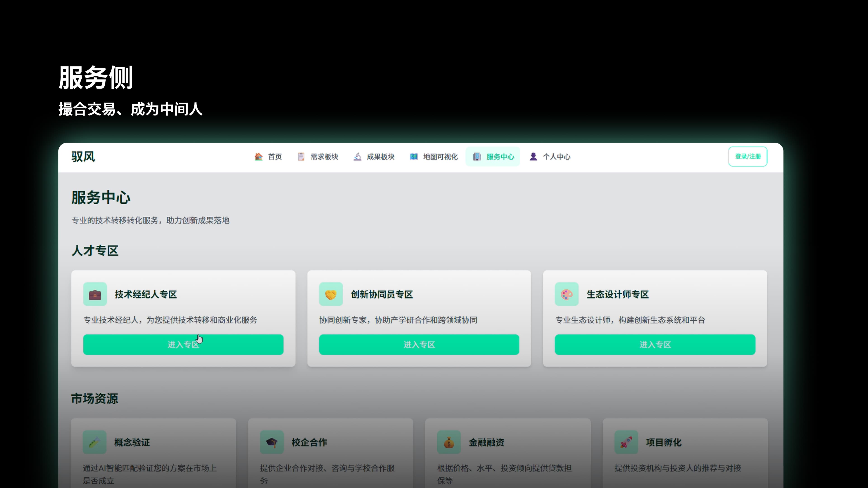Click the 人才专区 section heading
The width and height of the screenshot is (868, 488).
point(95,251)
